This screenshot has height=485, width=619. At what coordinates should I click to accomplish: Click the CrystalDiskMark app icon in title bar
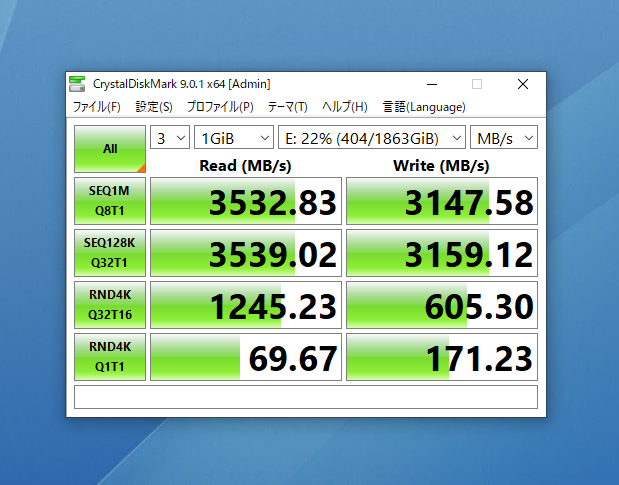tap(77, 84)
